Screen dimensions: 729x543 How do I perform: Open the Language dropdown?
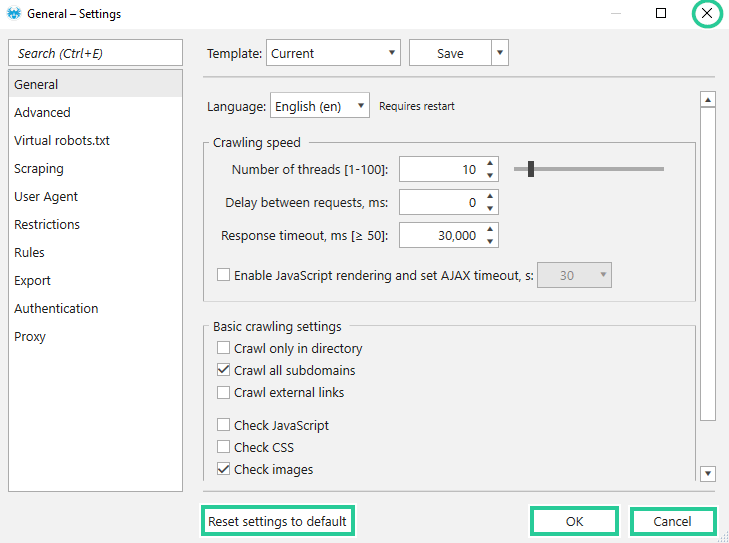[x=320, y=106]
